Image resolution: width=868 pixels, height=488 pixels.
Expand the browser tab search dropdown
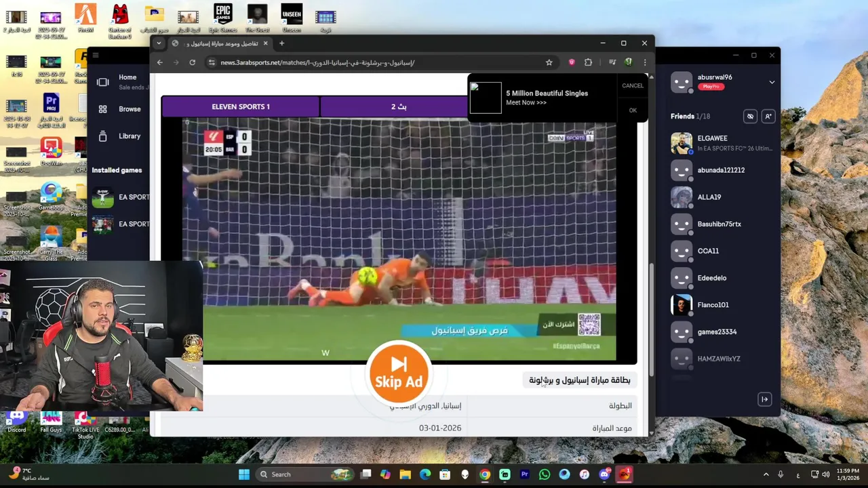(x=159, y=43)
